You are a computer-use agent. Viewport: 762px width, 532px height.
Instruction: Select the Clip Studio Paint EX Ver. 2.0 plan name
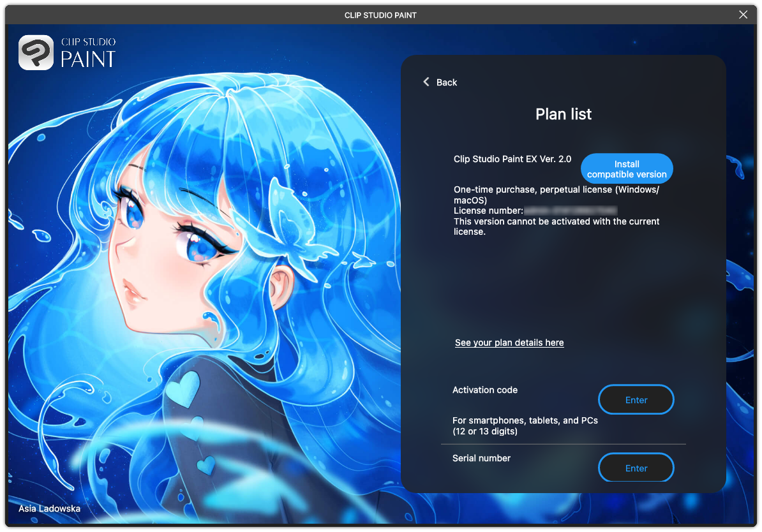pos(512,159)
